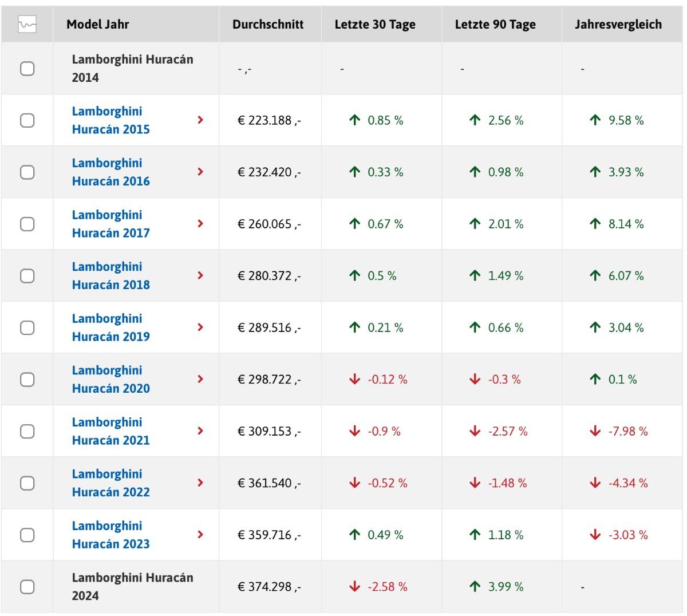The width and height of the screenshot is (687, 616).
Task: Click the 0.85 % 30-day value
Action: tap(385, 120)
